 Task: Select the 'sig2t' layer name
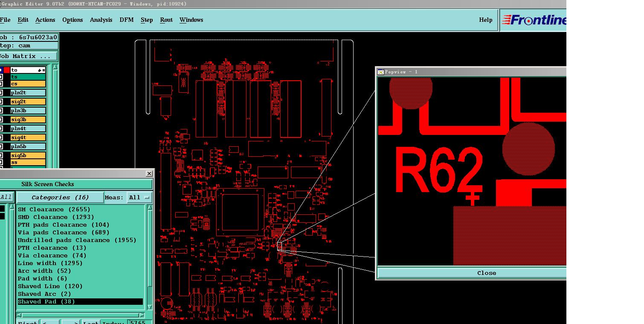click(x=28, y=102)
